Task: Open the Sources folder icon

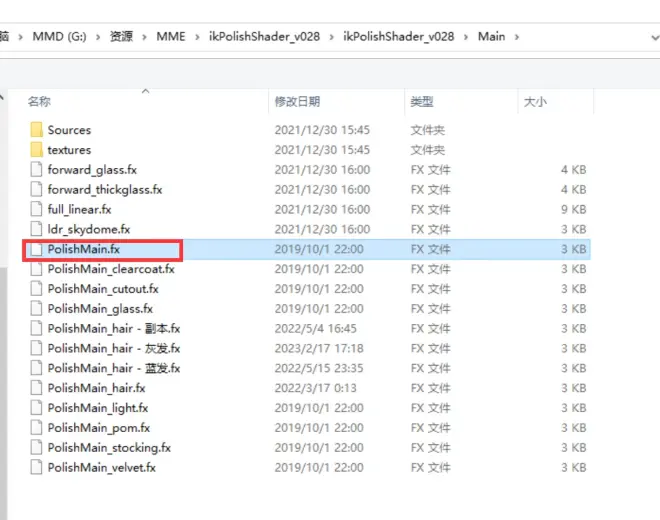Action: tap(37, 130)
